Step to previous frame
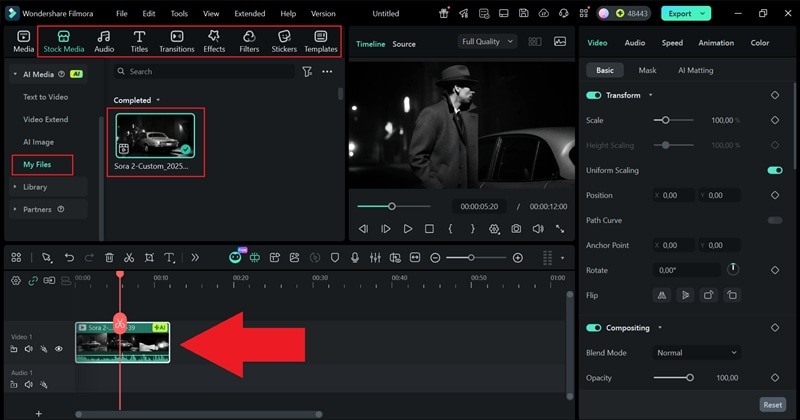Screen dimensions: 800x420 (x=363, y=229)
